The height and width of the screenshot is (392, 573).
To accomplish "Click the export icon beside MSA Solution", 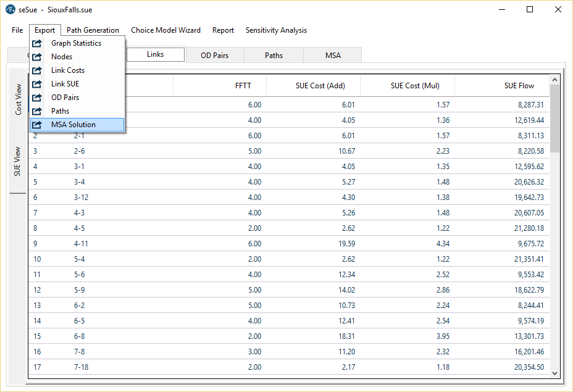I will click(38, 125).
